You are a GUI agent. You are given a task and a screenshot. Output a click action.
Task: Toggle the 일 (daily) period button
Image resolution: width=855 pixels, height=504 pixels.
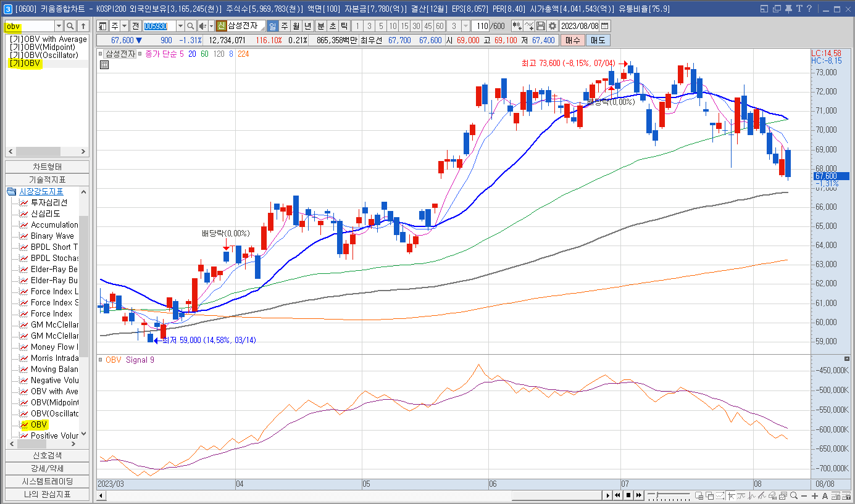[272, 26]
